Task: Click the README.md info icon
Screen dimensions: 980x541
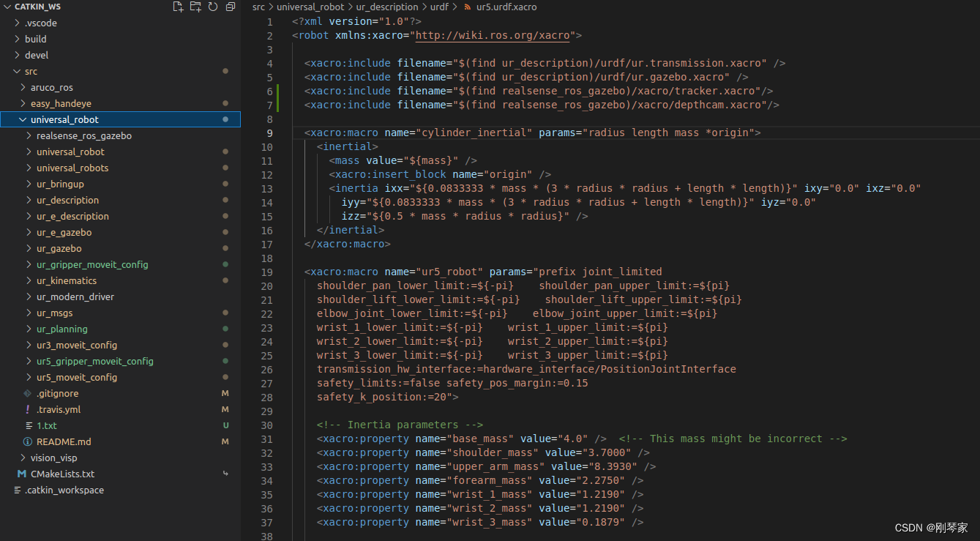Action: [28, 441]
